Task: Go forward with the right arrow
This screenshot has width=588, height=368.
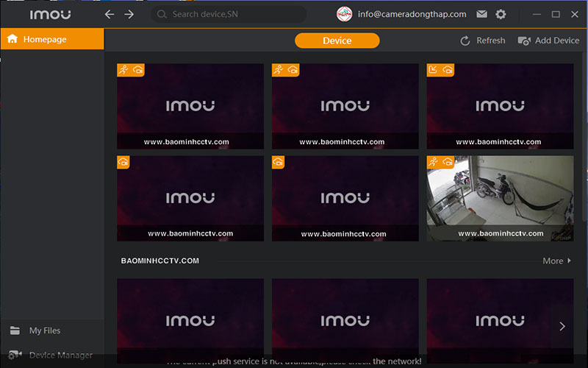Action: click(x=129, y=14)
